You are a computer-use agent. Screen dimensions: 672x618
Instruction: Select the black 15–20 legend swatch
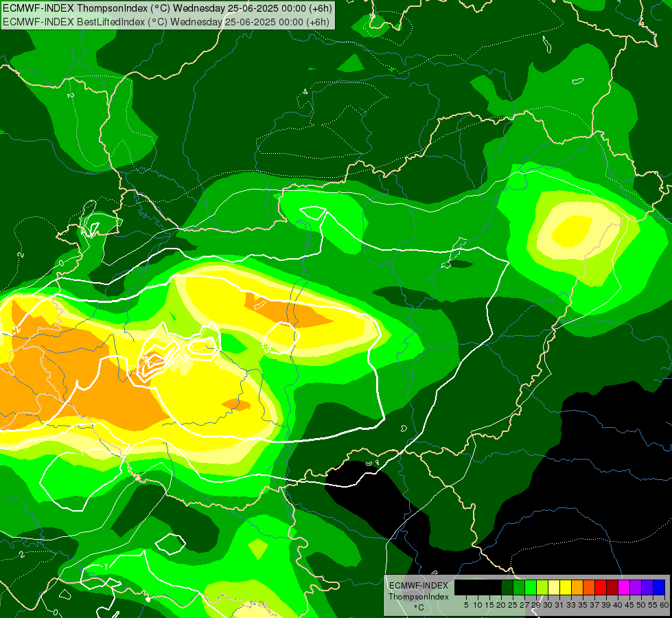(496, 587)
